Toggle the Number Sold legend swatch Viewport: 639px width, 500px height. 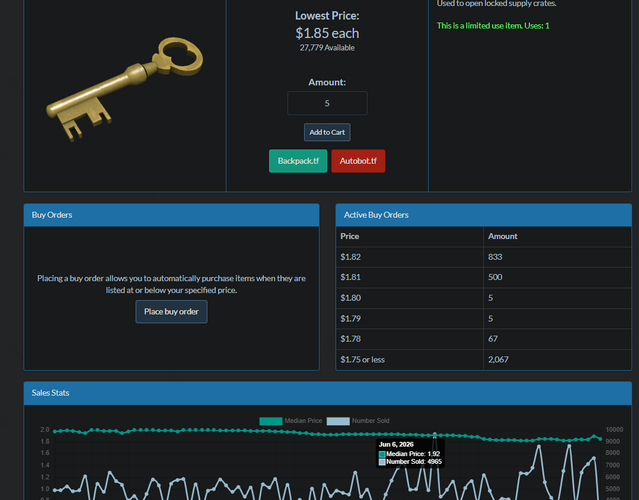338,421
